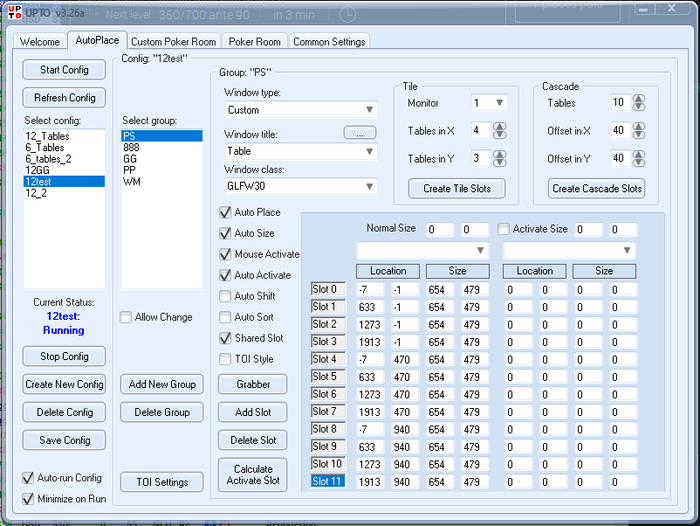
Task: Increase the Cascade Tables stepper value
Action: [639, 98]
